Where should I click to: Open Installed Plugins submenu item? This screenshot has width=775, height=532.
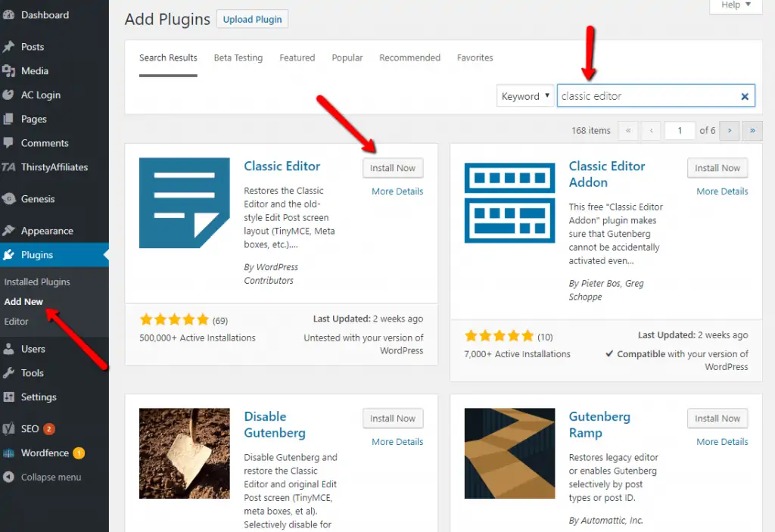[x=37, y=282]
